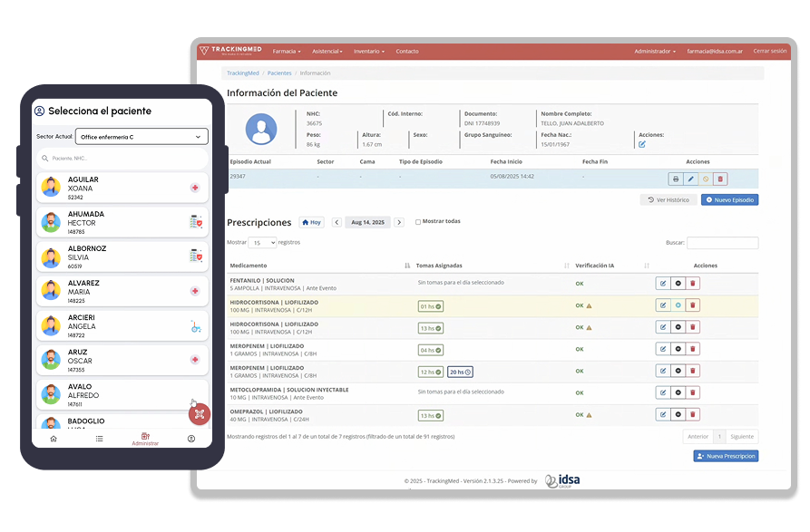810x532 pixels.
Task: Tap the mobile home icon
Action: [x=54, y=439]
